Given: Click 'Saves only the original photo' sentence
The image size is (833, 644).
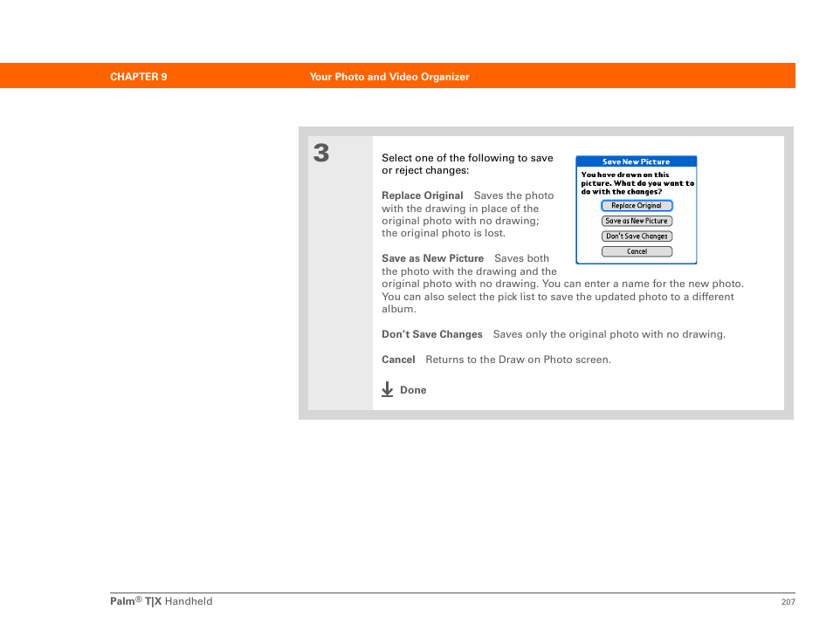Looking at the screenshot, I should pos(609,334).
